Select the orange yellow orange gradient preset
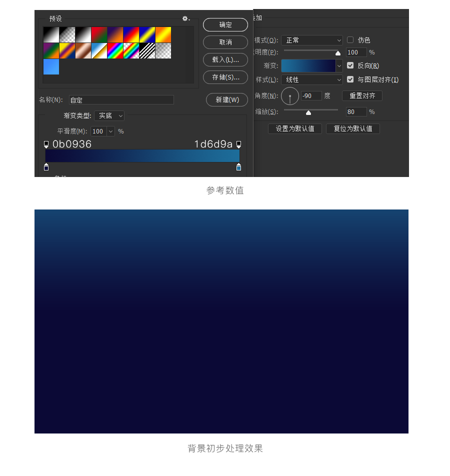450x476 pixels. (163, 34)
